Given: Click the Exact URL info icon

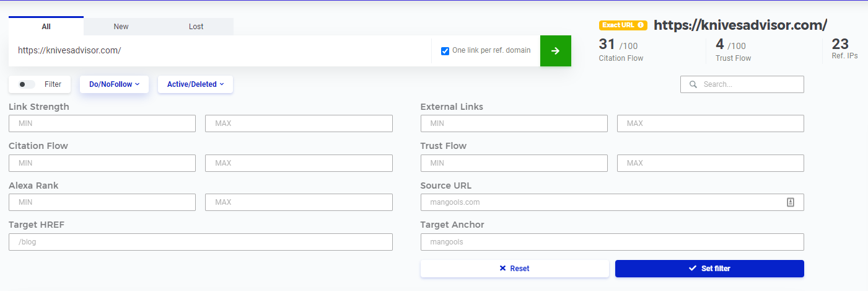Looking at the screenshot, I should [x=641, y=25].
